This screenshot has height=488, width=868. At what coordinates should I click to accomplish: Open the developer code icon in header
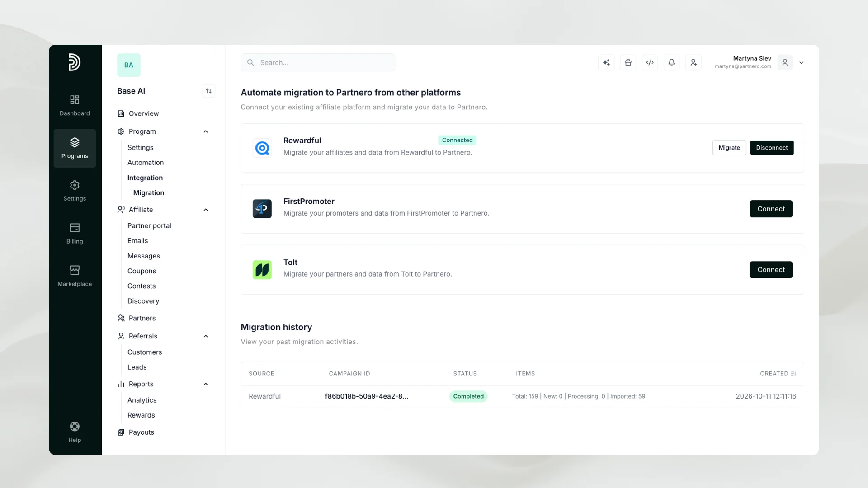[650, 62]
